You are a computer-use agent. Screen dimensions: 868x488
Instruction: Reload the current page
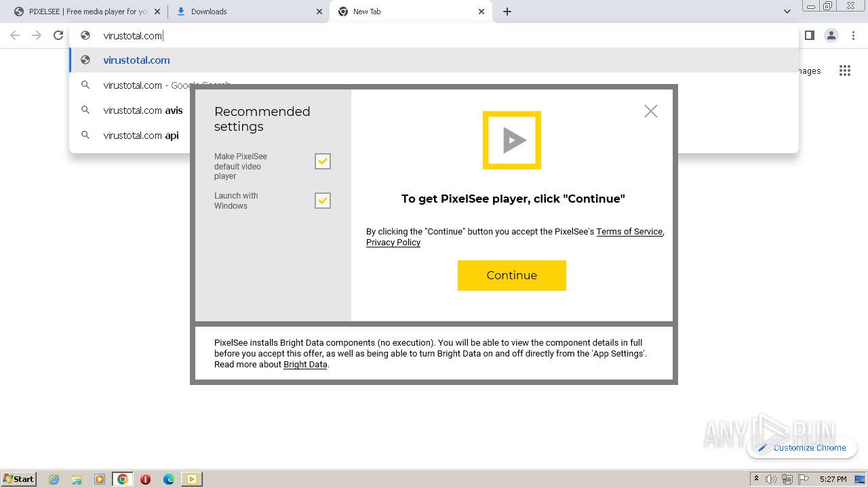click(58, 35)
